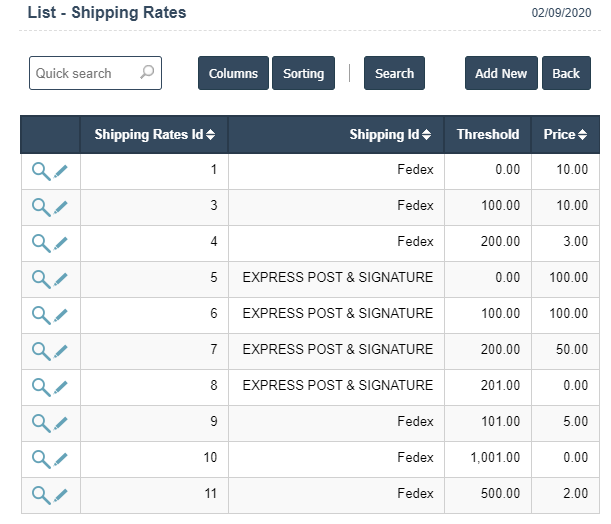Click the Threshold column header
Image resolution: width=611 pixels, height=524 pixels.
[487, 135]
